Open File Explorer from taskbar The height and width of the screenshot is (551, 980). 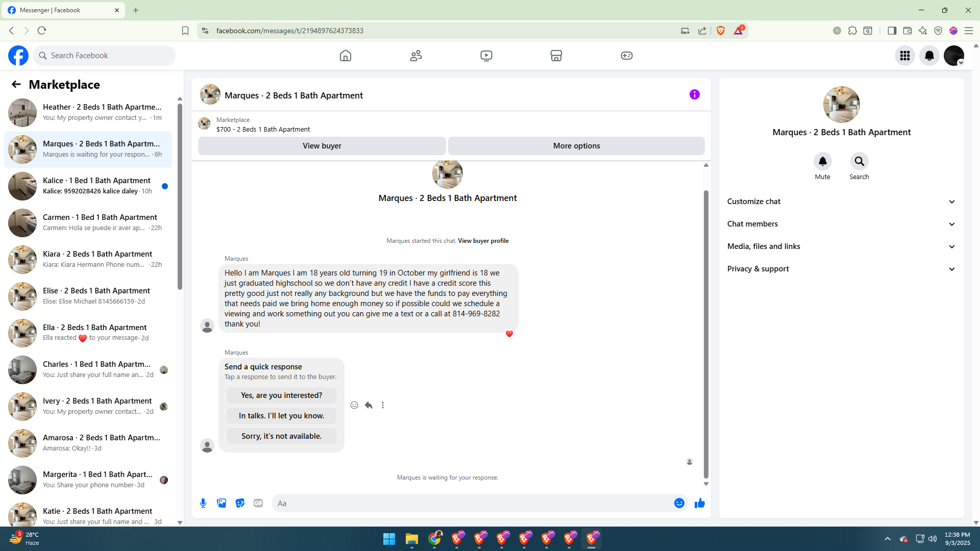412,539
